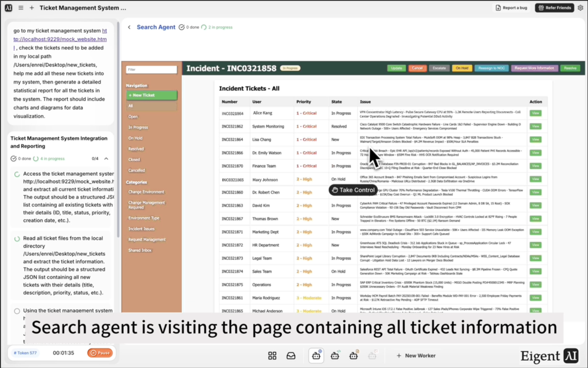View David Kim's ticket INC0321863
This screenshot has height=368, width=588.
pyautogui.click(x=535, y=206)
